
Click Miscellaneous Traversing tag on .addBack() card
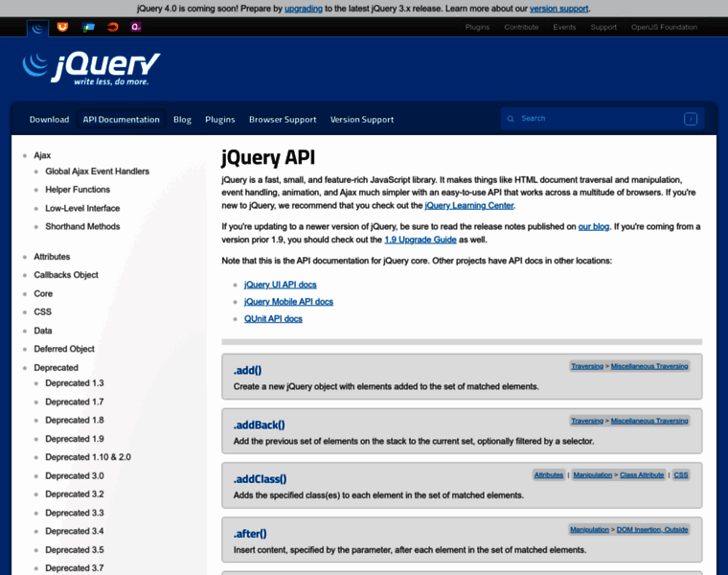point(649,421)
